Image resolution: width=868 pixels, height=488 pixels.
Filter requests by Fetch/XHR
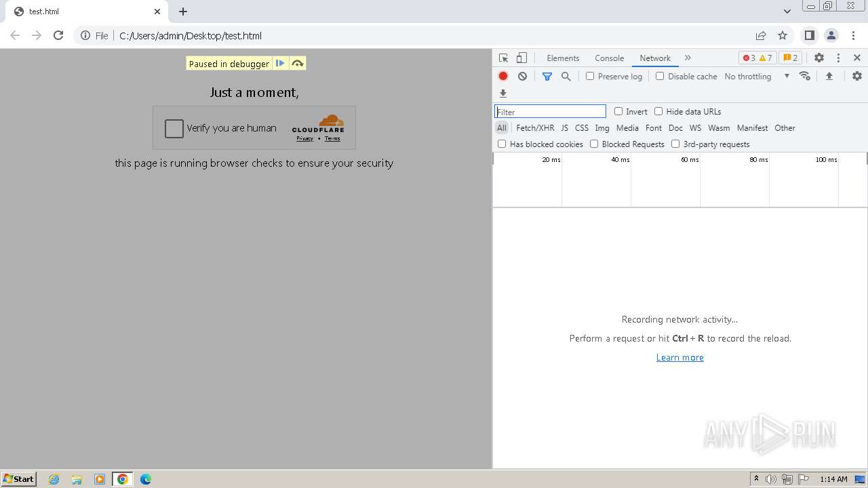coord(535,127)
